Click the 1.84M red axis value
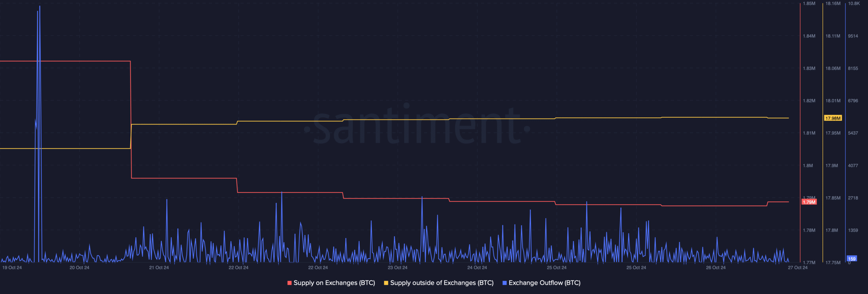Viewport: 868px width, 294px height. point(809,36)
